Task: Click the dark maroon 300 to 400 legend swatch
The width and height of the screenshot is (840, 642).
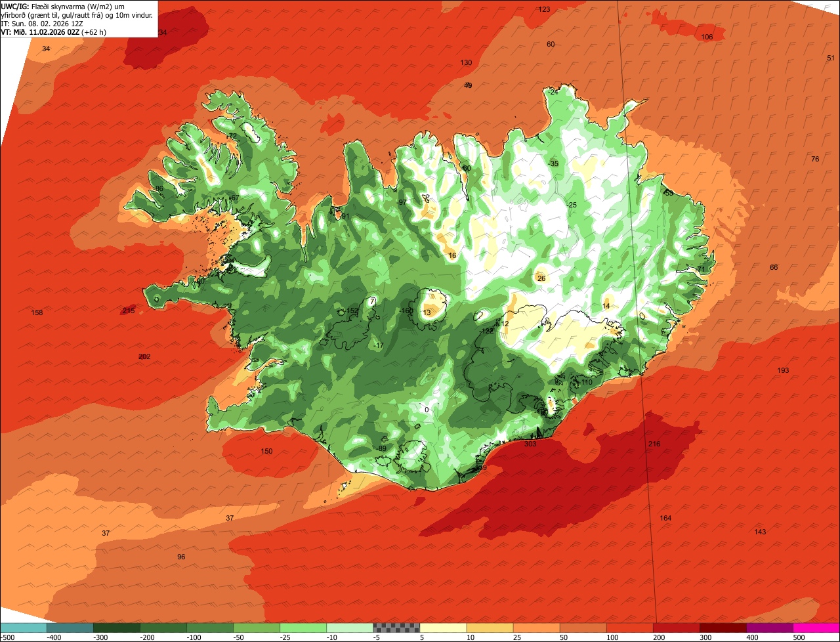Action: point(723,628)
